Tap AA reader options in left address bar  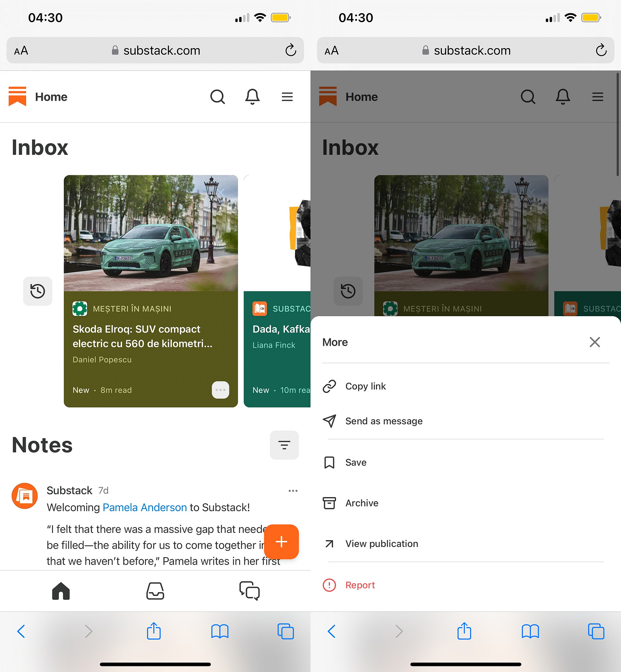[21, 51]
